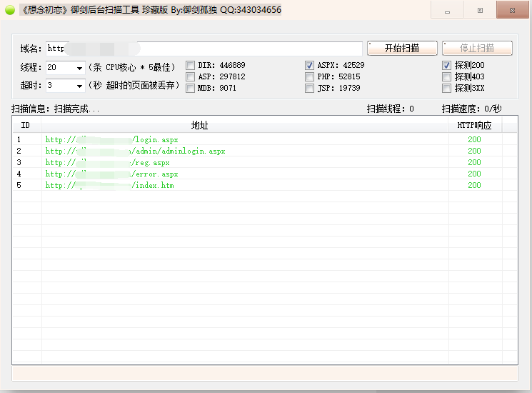Open the 超时 timeout dropdown

click(79, 86)
